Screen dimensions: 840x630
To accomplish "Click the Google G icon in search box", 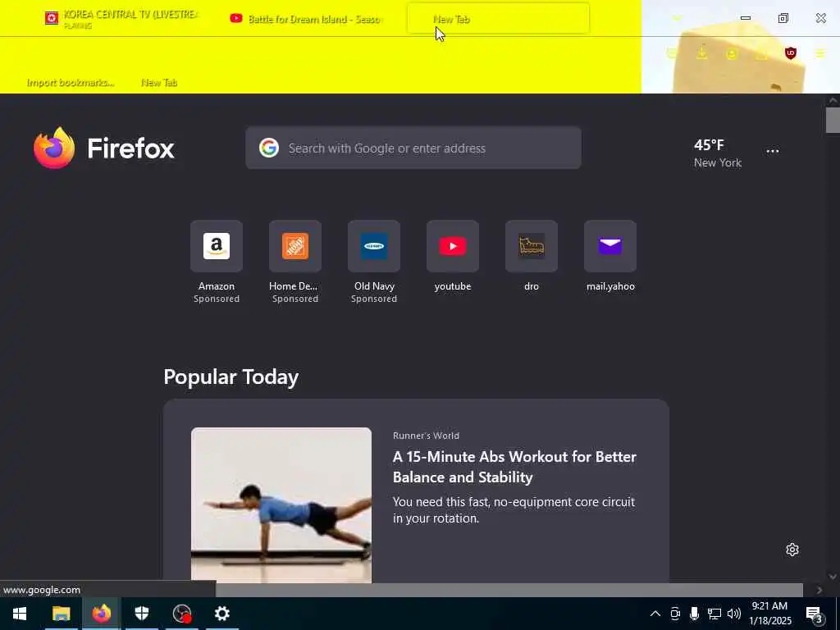I will (269, 148).
